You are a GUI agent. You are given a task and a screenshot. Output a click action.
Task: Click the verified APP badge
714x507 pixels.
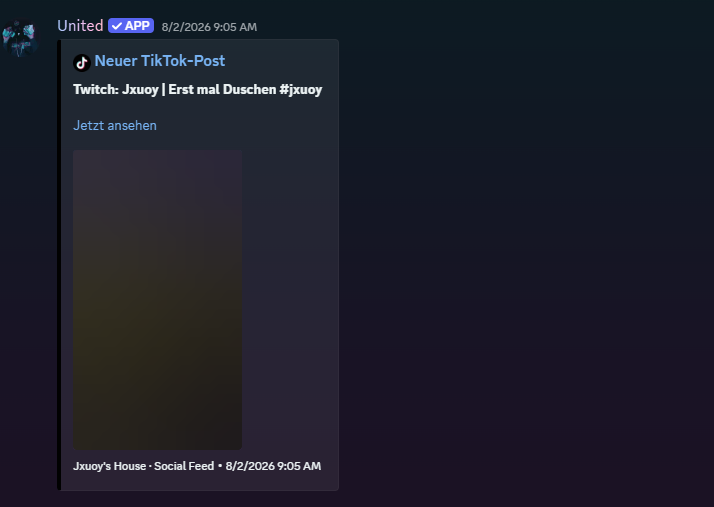click(x=131, y=26)
